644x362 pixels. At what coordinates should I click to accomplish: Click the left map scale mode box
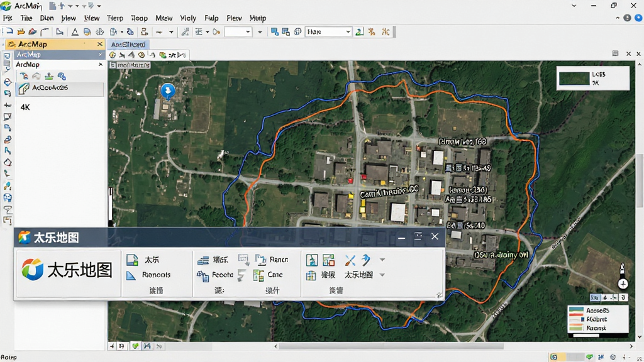coord(594,297)
